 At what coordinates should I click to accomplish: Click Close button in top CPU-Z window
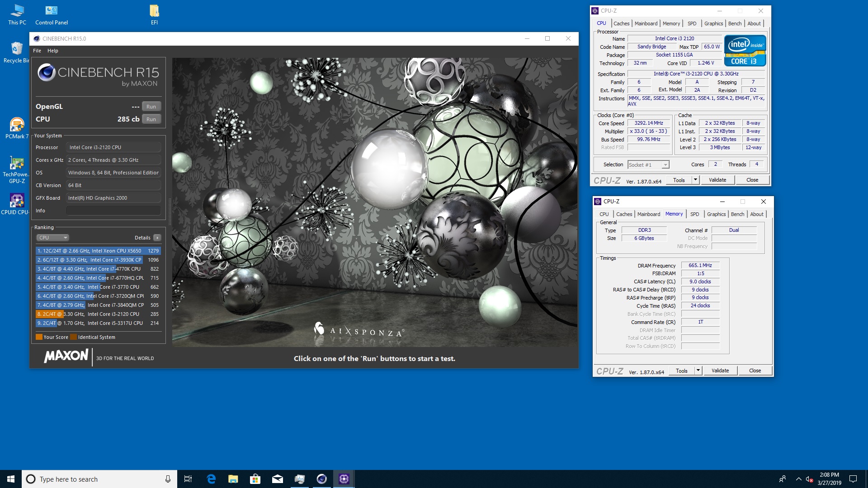[752, 180]
